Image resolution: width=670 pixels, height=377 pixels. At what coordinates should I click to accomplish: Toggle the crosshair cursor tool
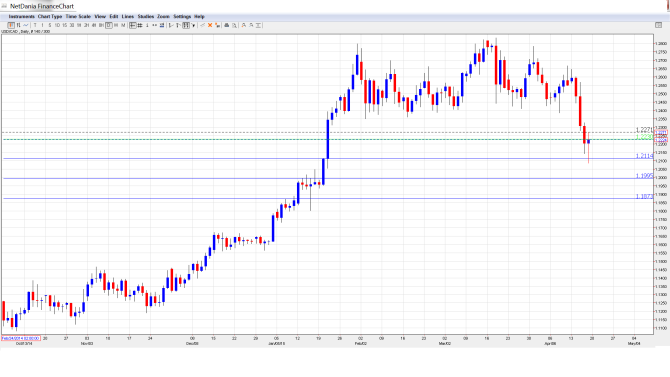pyautogui.click(x=133, y=25)
